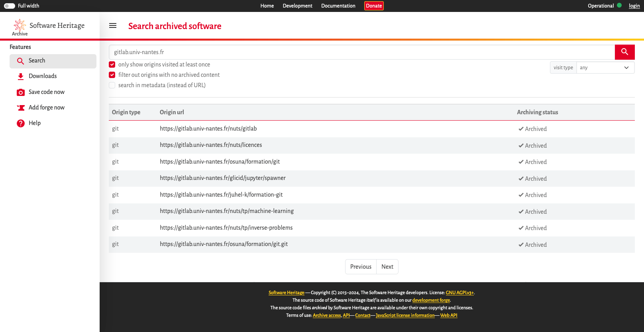
Task: Click the Software Heritage logo
Action: [49, 27]
